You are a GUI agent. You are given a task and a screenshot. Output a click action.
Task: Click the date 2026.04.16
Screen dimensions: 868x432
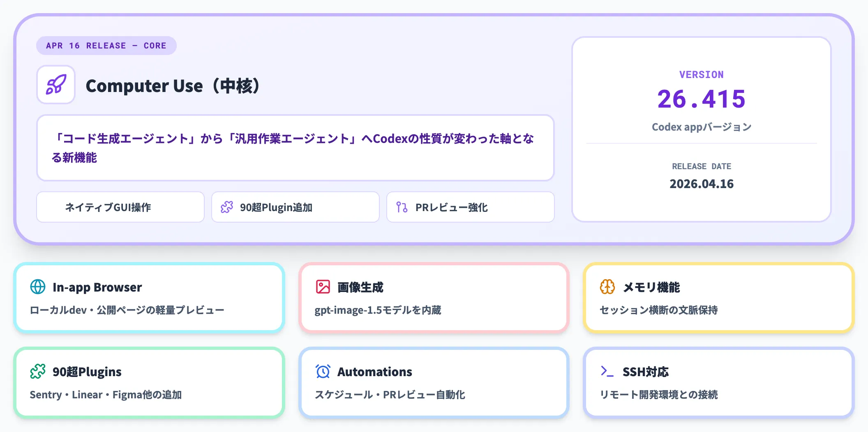(701, 184)
